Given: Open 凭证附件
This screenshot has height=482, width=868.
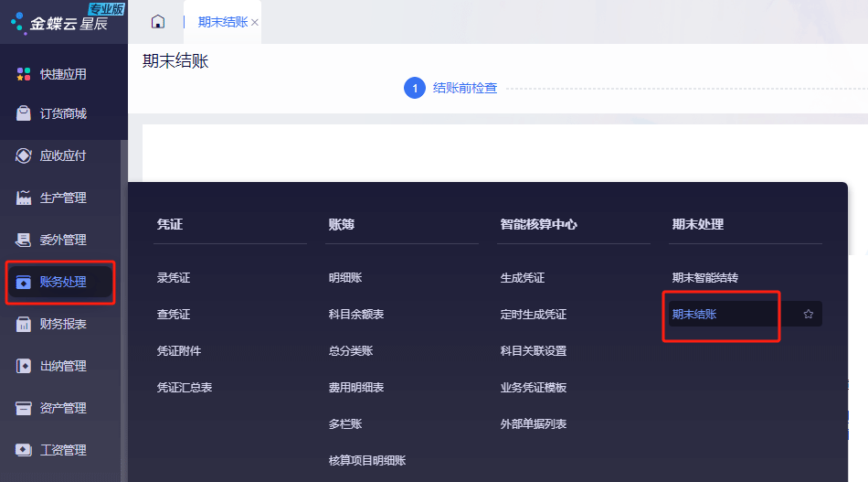Looking at the screenshot, I should click(179, 350).
